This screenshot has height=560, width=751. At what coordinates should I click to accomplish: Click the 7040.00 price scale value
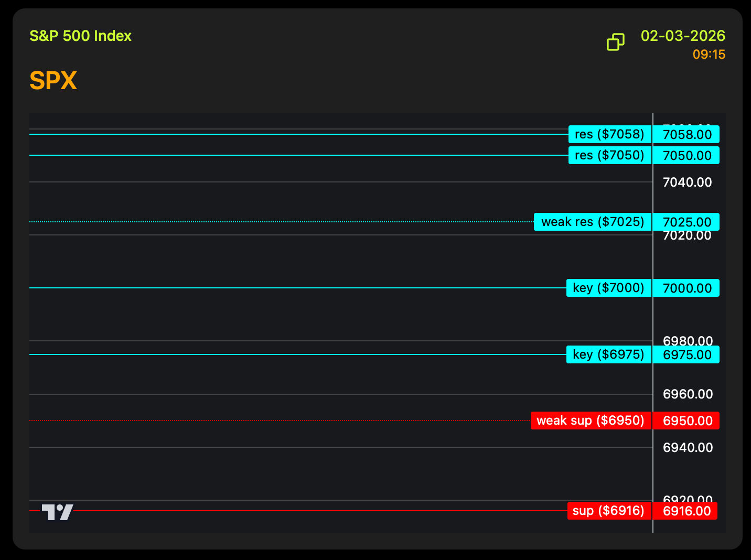click(687, 182)
